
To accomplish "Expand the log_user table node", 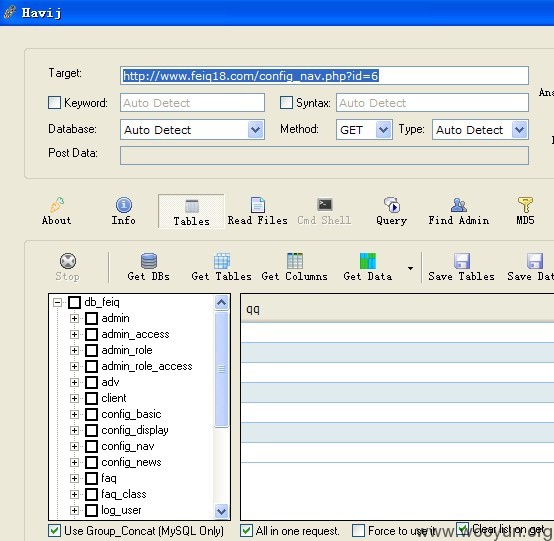I will click(74, 510).
